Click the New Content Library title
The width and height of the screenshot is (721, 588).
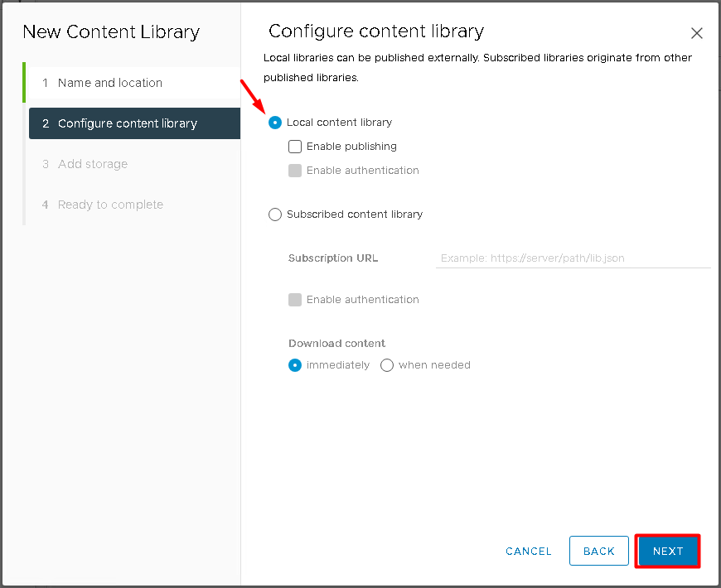tap(111, 32)
